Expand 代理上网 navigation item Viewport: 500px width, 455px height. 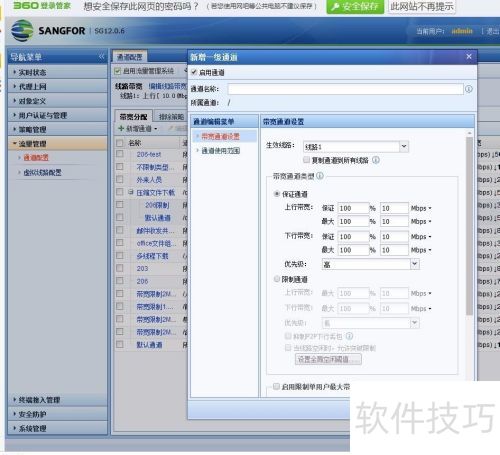click(x=57, y=87)
